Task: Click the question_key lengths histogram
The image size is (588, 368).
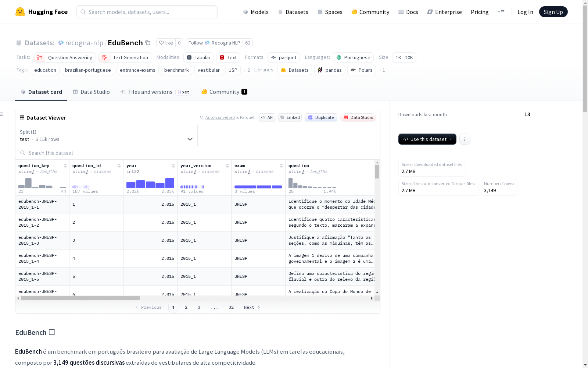Action: (x=42, y=183)
